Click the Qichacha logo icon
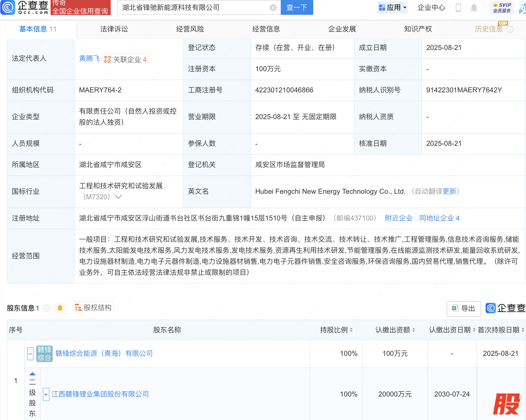This screenshot has width=526, height=420. click(8, 7)
